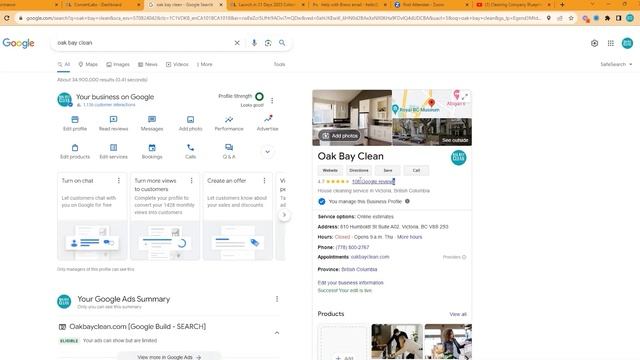640x360 pixels.
Task: Open Bookings calendar icon
Action: 152,148
